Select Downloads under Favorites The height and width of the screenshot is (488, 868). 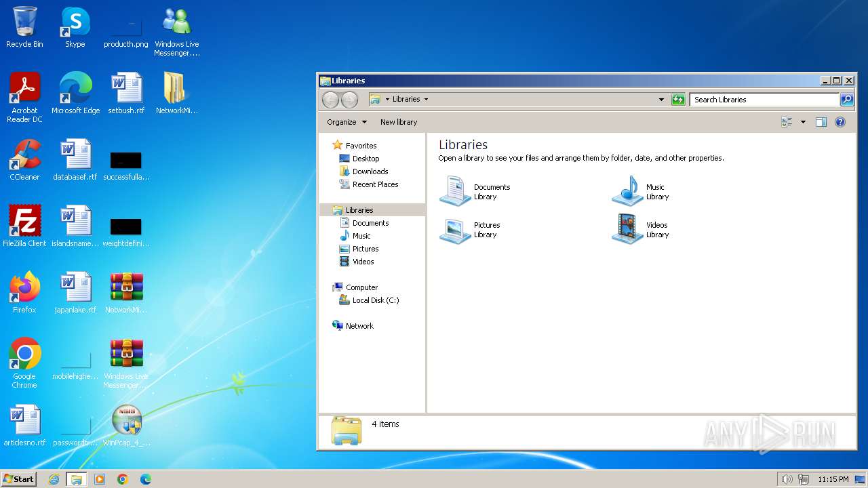(x=370, y=171)
